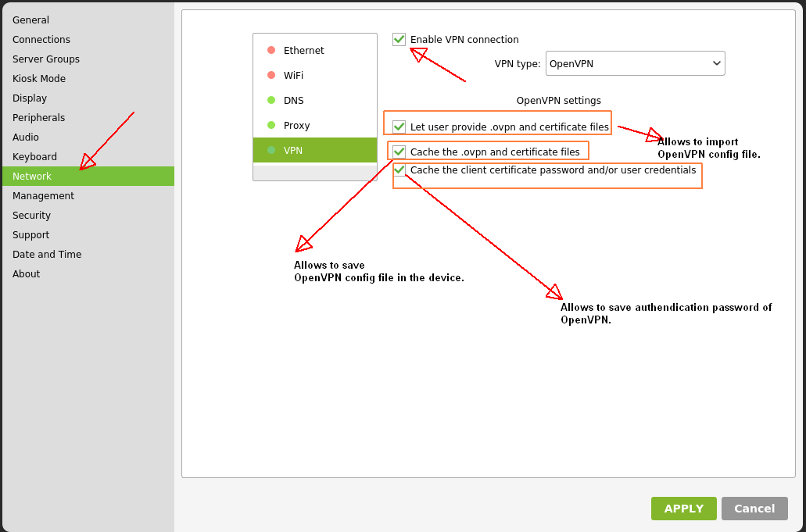Click the red status dot beside WiFi
The height and width of the screenshot is (532, 806).
click(x=271, y=76)
